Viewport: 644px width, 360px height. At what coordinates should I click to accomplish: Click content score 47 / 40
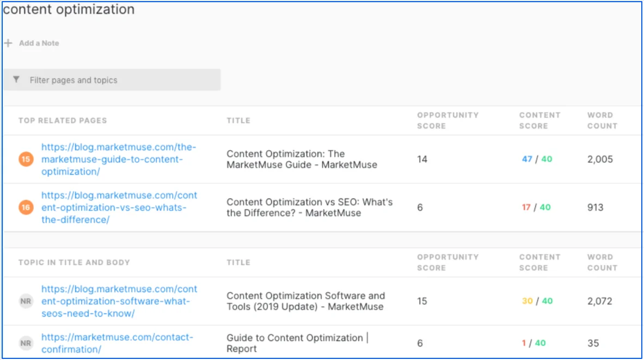point(537,159)
